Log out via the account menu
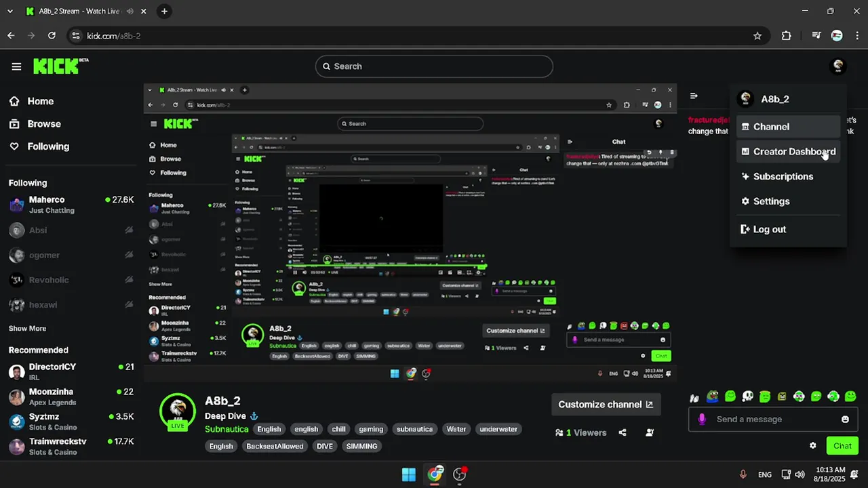Image resolution: width=868 pixels, height=488 pixels. coord(788,229)
